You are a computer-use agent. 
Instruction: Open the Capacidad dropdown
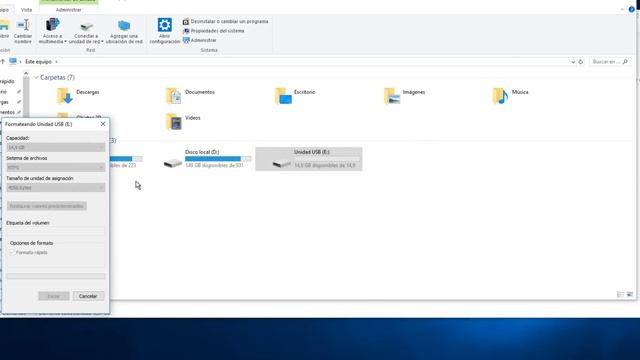pos(56,147)
